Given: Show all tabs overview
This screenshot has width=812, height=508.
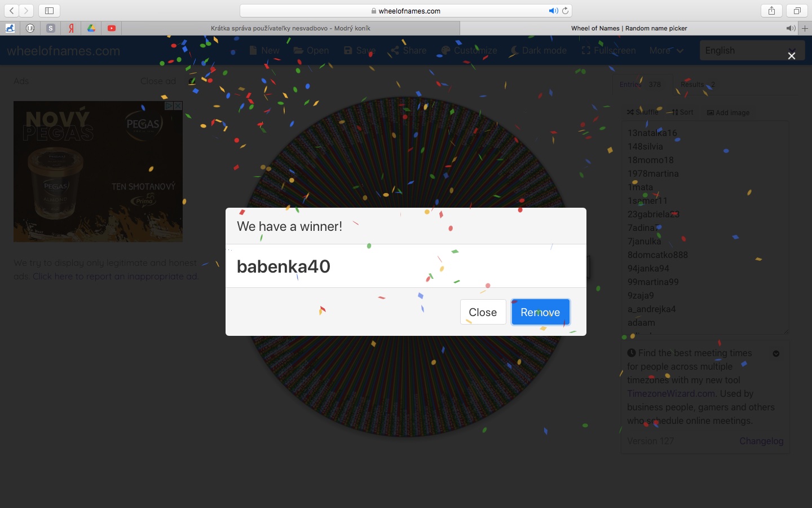Looking at the screenshot, I should point(797,11).
